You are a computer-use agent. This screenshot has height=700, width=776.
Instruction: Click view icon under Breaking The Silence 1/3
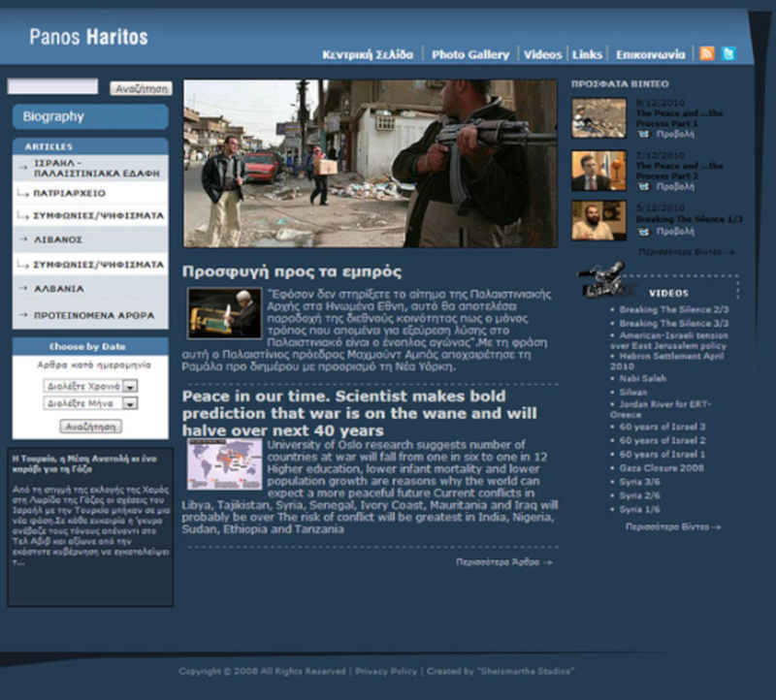point(643,232)
